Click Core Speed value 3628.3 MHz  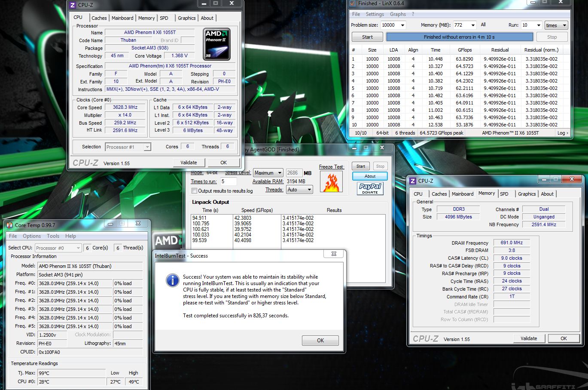(125, 107)
